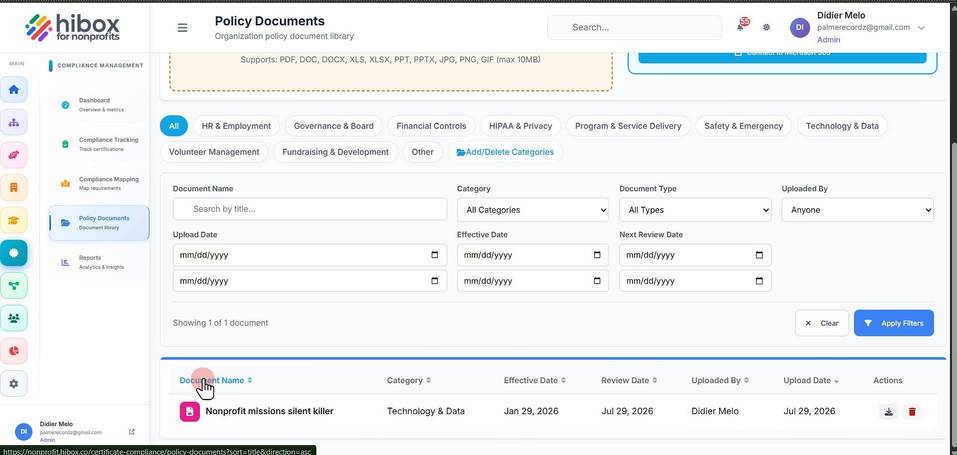Open the purple organization chart sidebar icon
Viewport: 957px width, 455px height.
tap(13, 122)
